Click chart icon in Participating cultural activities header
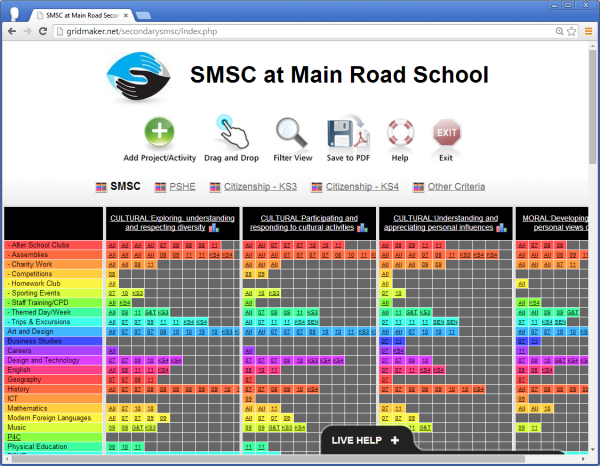600x466 pixels. pos(362,228)
